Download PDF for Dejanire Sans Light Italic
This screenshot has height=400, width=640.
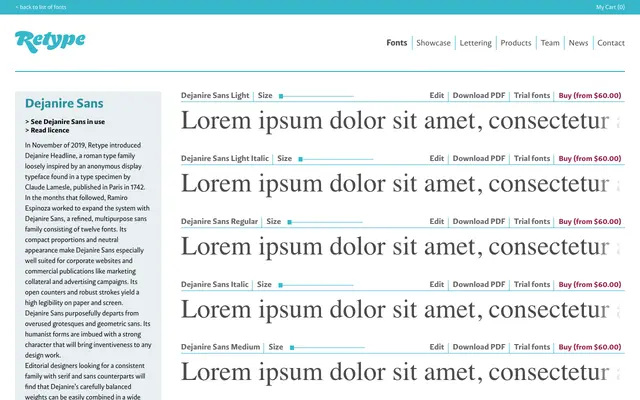coord(479,158)
